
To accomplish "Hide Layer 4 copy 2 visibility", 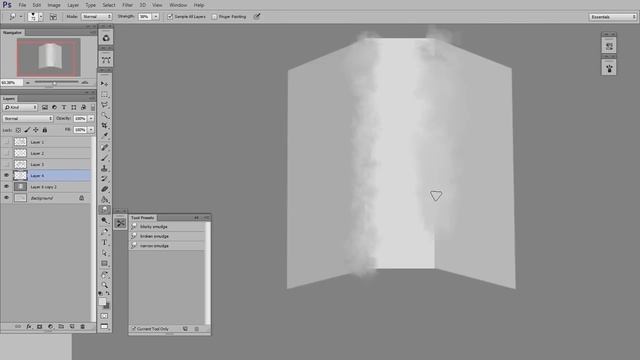I will click(x=6, y=187).
